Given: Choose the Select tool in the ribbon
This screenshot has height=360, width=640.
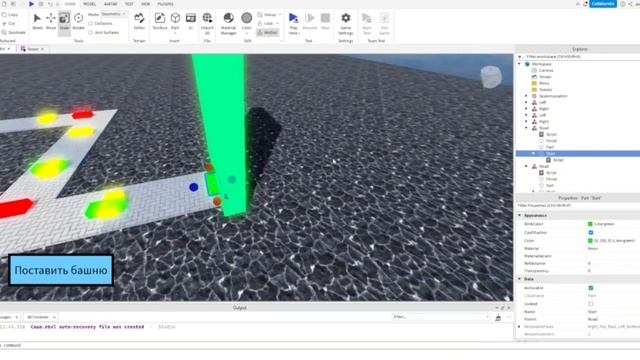Looking at the screenshot, I should [x=37, y=21].
